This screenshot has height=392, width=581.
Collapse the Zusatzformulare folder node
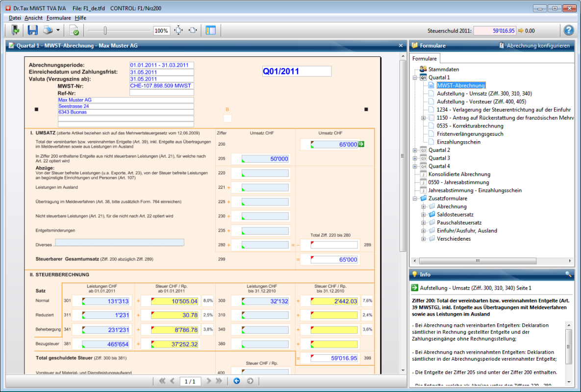(415, 199)
